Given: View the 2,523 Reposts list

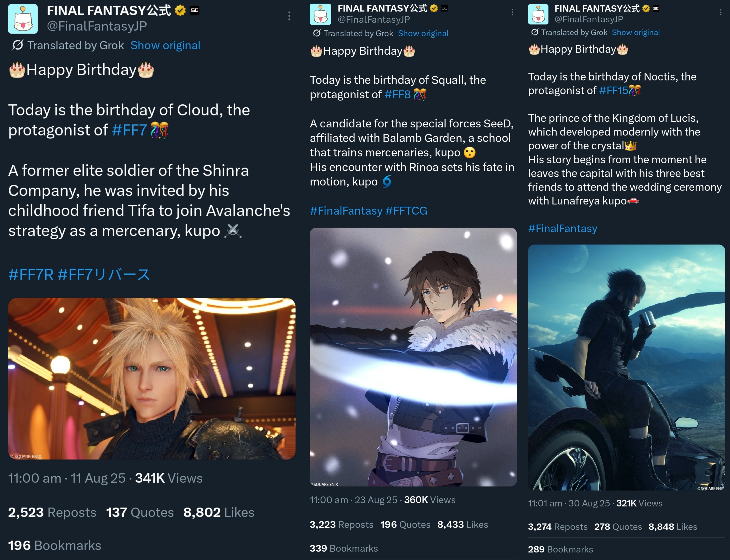Looking at the screenshot, I should tap(52, 512).
